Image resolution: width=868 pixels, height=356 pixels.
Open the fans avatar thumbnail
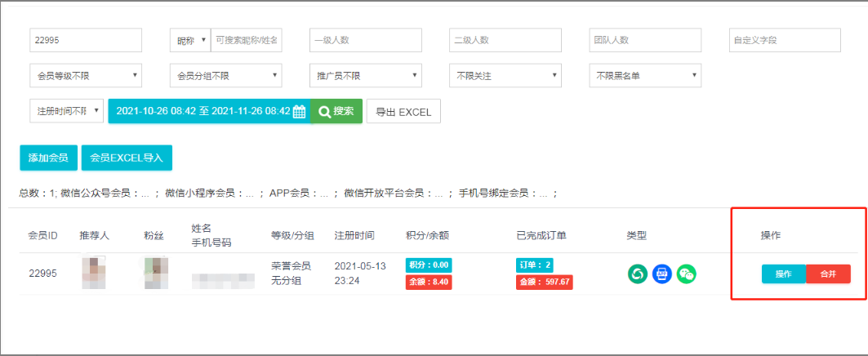click(154, 274)
